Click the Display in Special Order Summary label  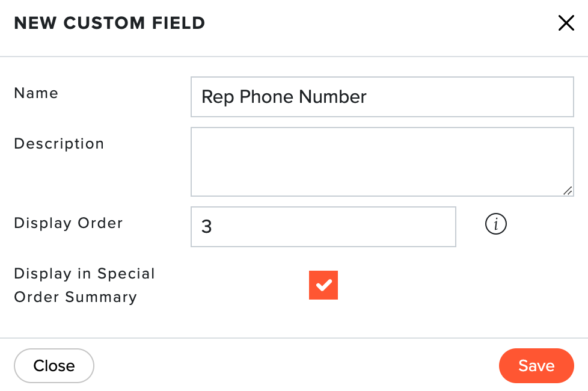[x=84, y=285]
